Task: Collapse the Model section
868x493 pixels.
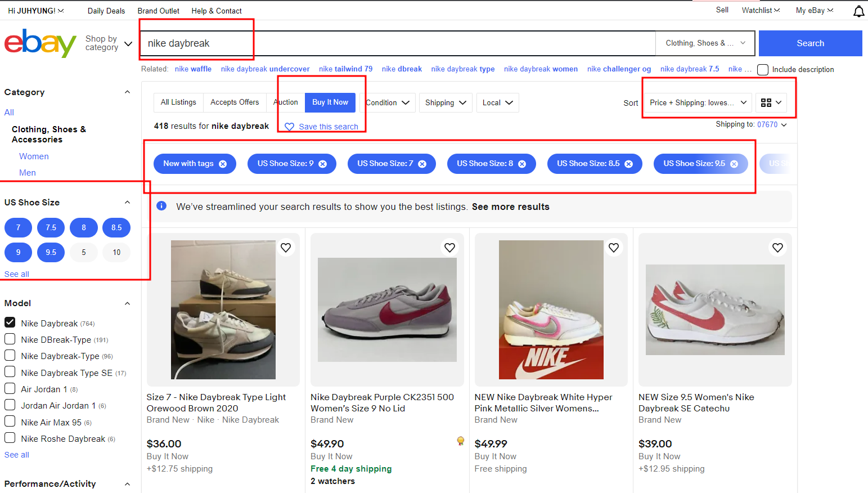Action: [x=127, y=303]
